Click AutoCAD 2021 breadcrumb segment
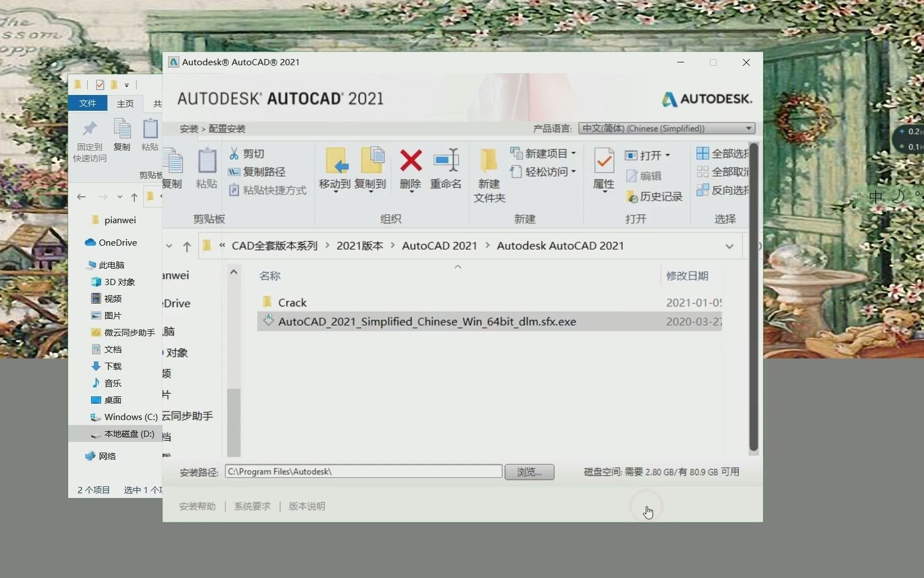Viewport: 924px width, 578px height. coord(440,246)
